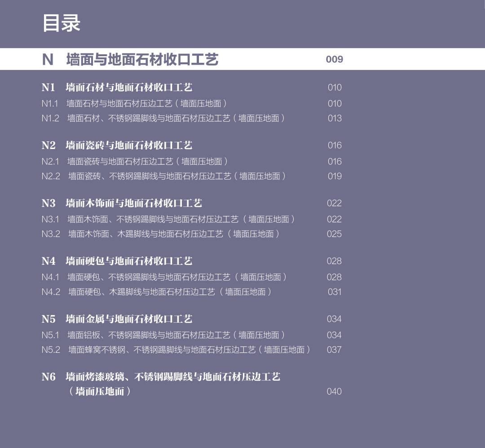Select entry N2.2 墙面瓷砖、不锈钢踢脚线
Screen dimensions: 485x448
coord(163,176)
